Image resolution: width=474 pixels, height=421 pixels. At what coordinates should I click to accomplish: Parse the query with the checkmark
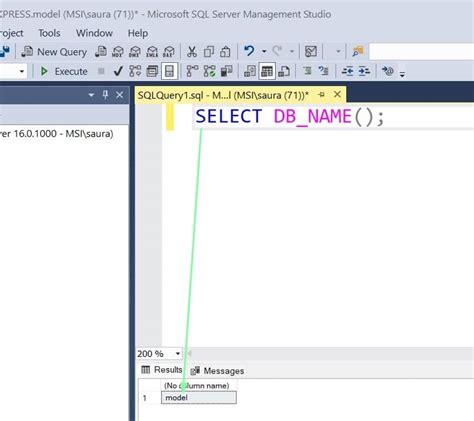tap(118, 71)
